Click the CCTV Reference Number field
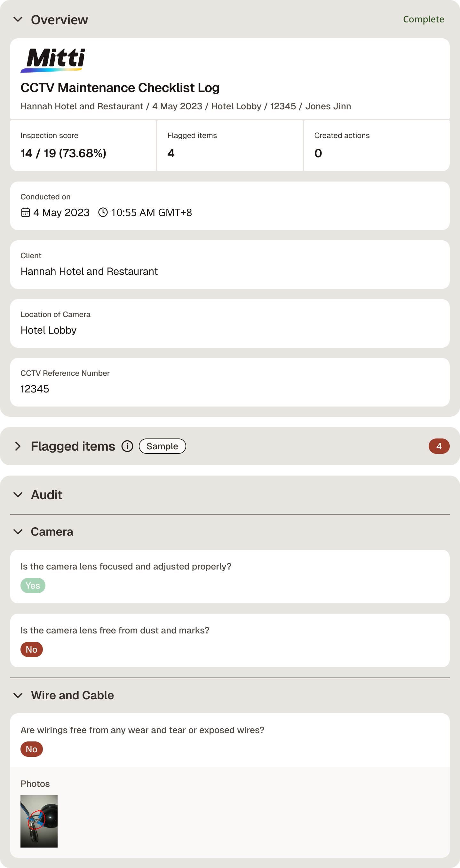Image resolution: width=460 pixels, height=868 pixels. 230,382
